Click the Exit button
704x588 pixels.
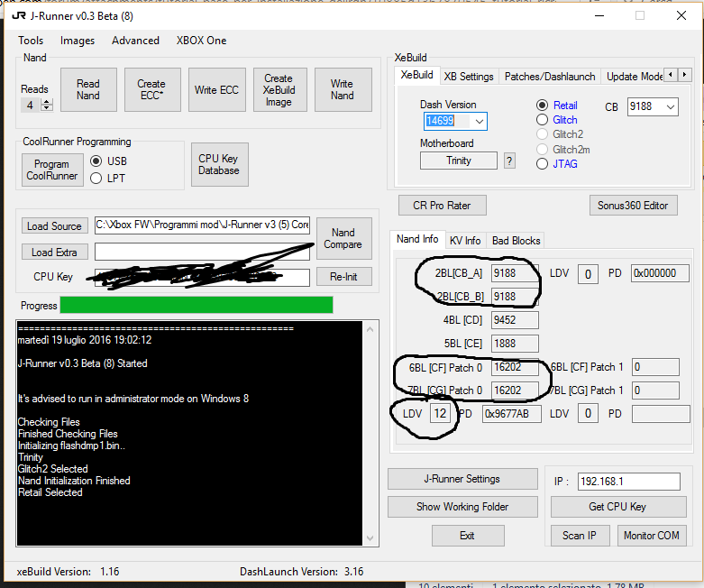tap(468, 536)
